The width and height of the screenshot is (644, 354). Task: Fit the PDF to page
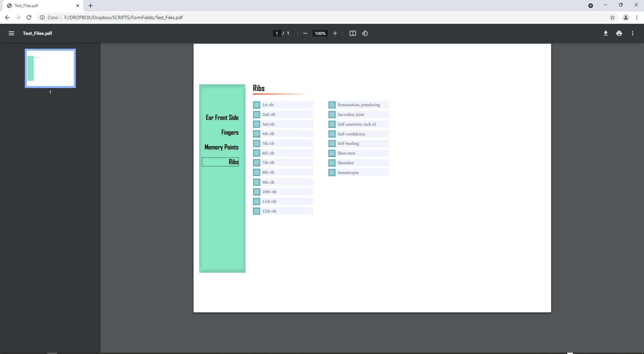(353, 33)
